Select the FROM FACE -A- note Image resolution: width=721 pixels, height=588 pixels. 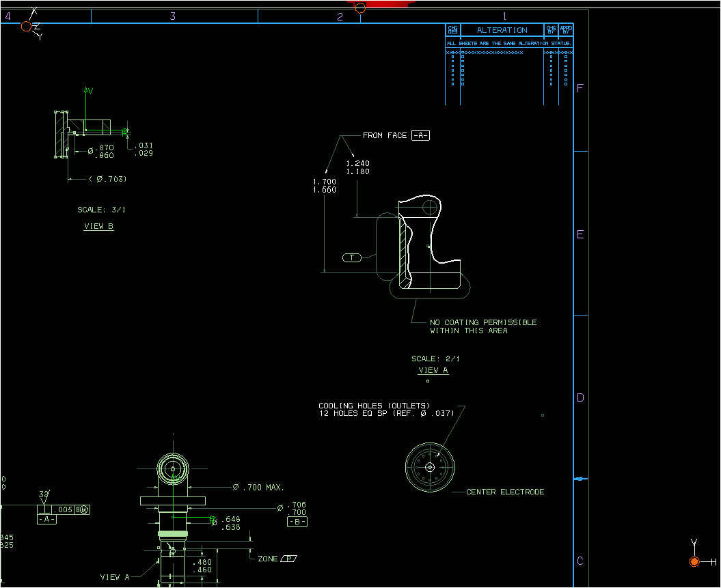point(396,135)
